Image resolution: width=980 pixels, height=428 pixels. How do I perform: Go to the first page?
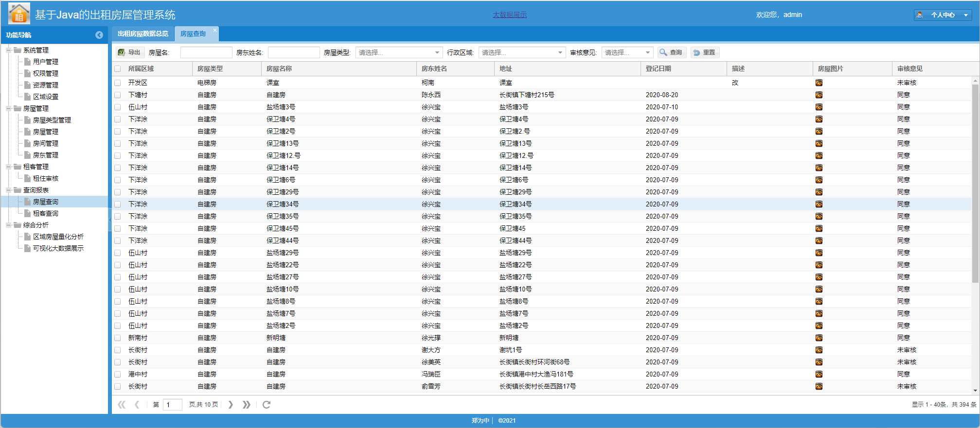tap(122, 405)
